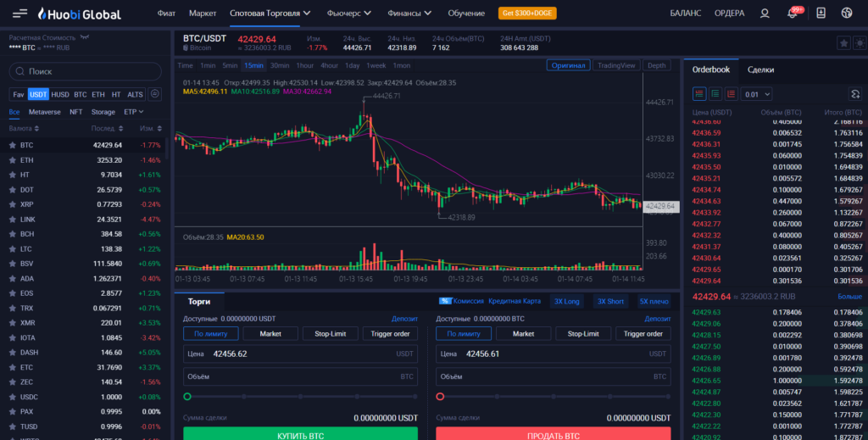Click the Huobi Global logo
Image resolution: width=868 pixels, height=440 pixels.
click(79, 14)
